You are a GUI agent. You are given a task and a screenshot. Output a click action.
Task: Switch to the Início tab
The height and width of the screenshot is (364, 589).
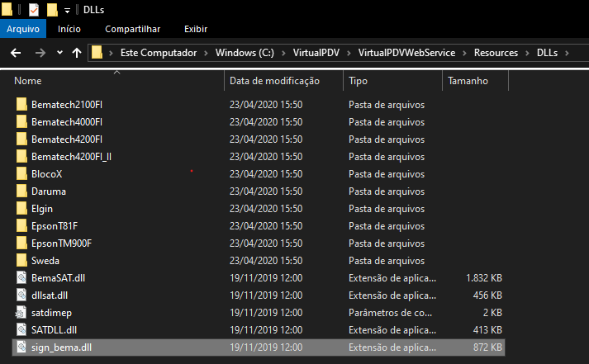pyautogui.click(x=69, y=29)
